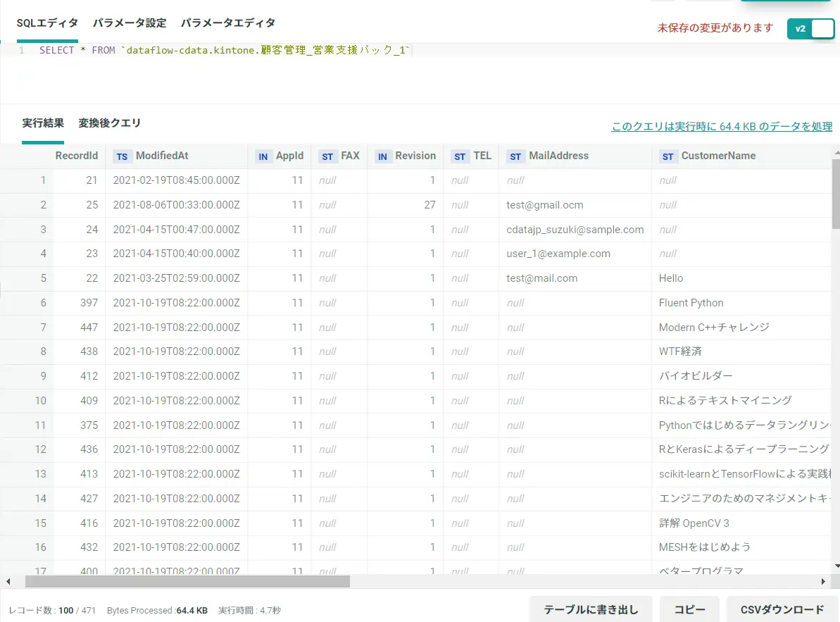The width and height of the screenshot is (840, 622).
Task: Click the ST type badge beside CustomerName
Action: [667, 156]
